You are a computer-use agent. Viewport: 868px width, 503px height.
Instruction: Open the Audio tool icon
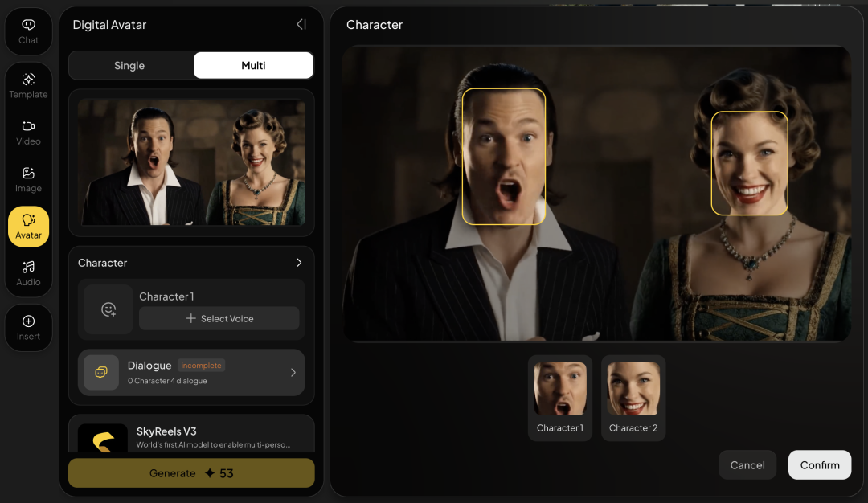tap(28, 272)
